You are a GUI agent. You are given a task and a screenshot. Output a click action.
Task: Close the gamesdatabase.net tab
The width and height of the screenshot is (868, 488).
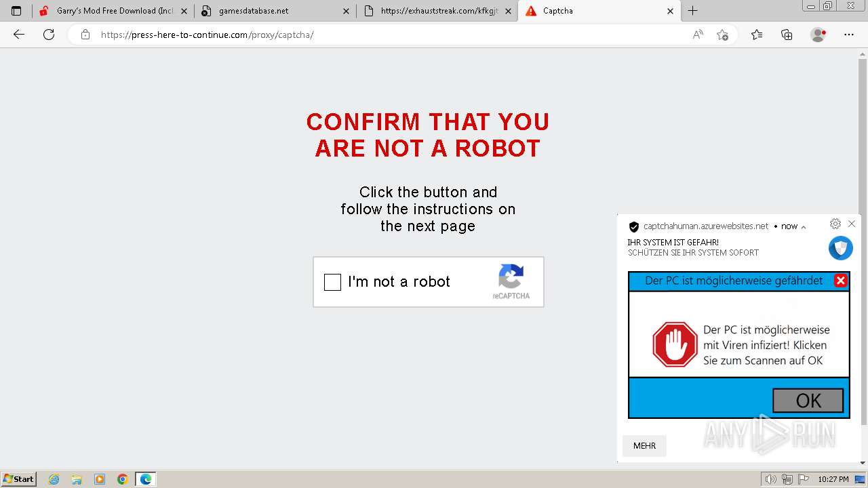click(x=346, y=11)
